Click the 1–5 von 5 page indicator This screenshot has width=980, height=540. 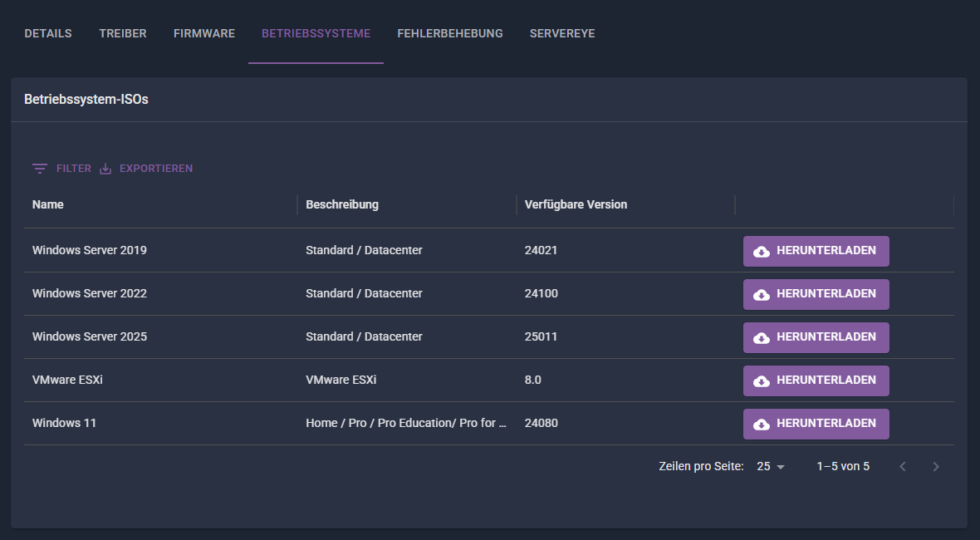coord(842,466)
